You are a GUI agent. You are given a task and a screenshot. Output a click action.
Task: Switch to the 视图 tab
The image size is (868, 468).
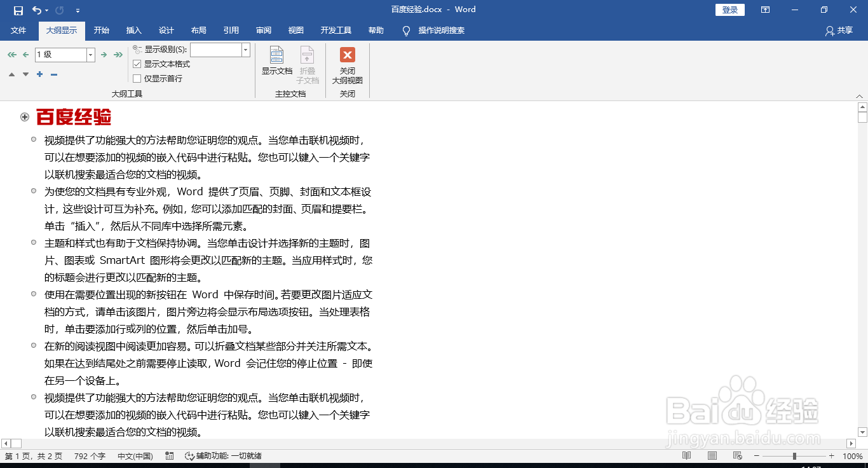tap(296, 30)
